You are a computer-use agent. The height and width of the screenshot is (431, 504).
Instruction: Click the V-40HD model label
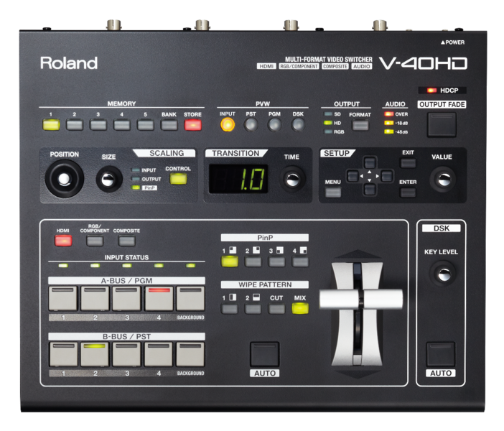[423, 63]
